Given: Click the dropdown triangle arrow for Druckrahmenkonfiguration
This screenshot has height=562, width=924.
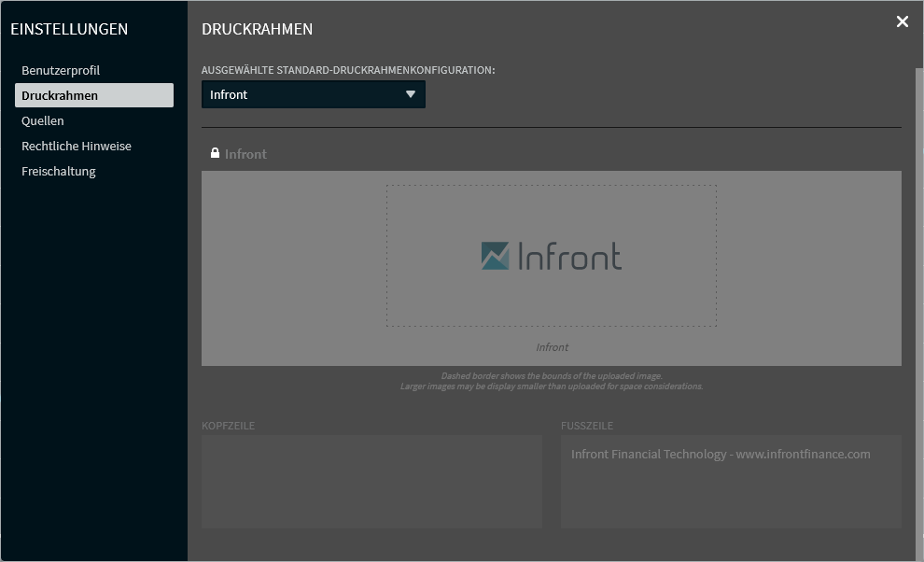Looking at the screenshot, I should click(411, 94).
